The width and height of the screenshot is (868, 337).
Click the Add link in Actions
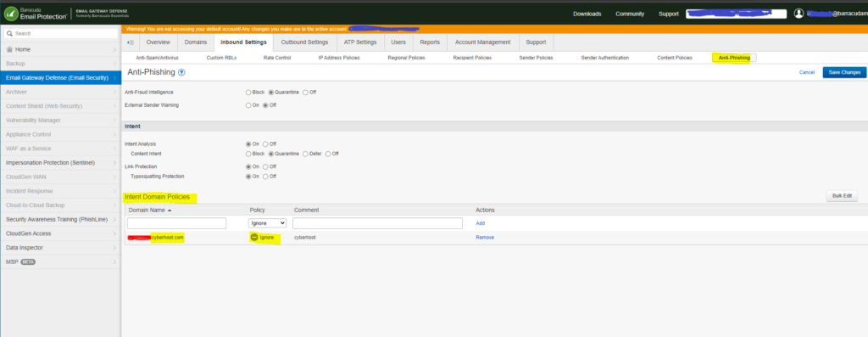point(481,223)
